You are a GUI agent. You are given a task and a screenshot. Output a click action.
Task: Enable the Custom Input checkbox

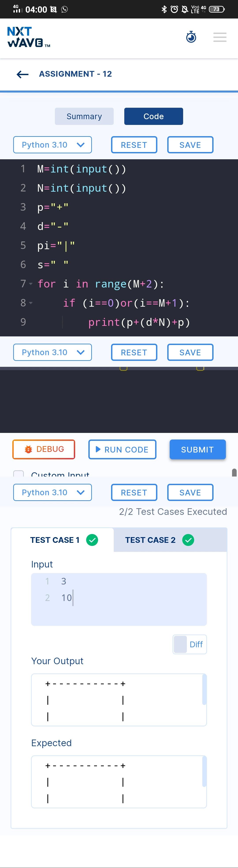click(x=19, y=473)
